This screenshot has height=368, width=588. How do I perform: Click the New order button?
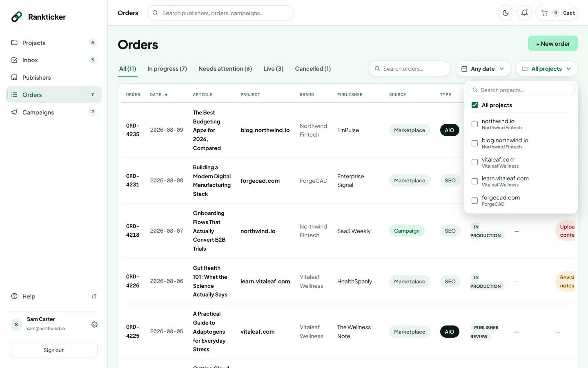click(x=553, y=44)
